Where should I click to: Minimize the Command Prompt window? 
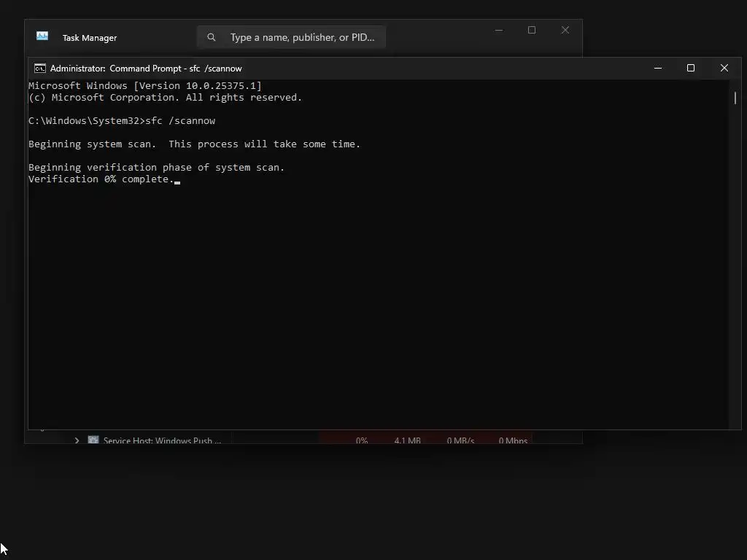658,68
